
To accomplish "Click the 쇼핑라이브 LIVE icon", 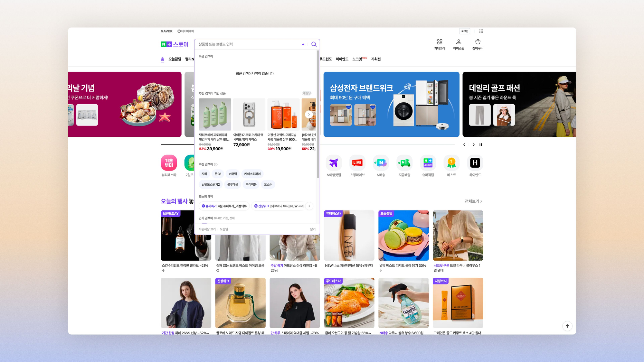I will 357,163.
